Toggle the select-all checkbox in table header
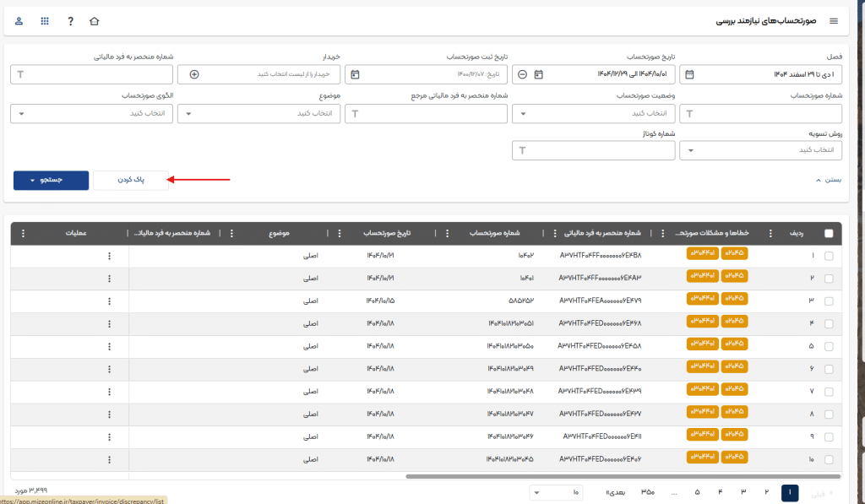 (x=829, y=234)
